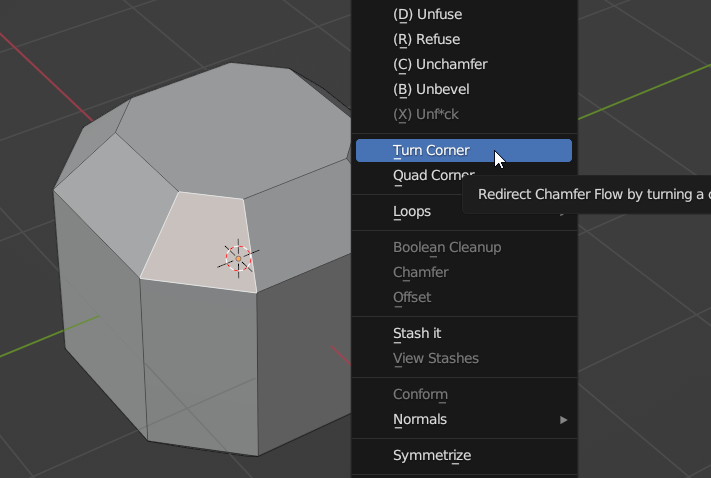Click the side face below the selected face
This screenshot has width=711, height=478.
tap(198, 360)
